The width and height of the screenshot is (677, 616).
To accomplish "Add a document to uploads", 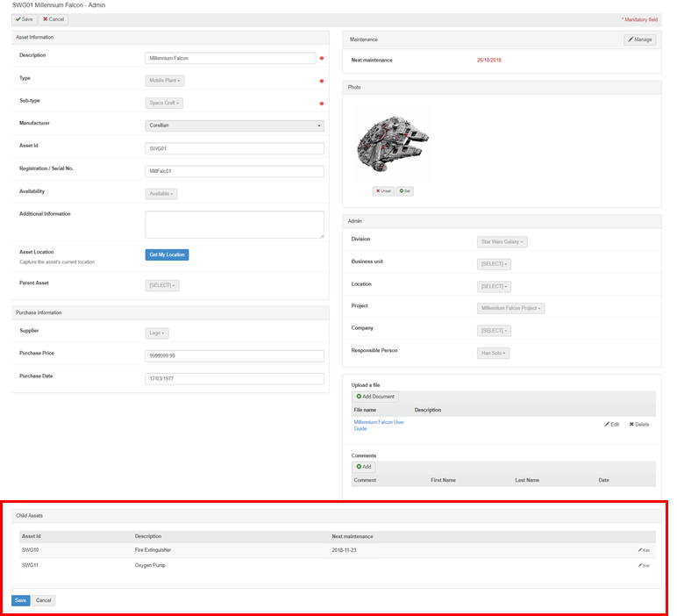I will [375, 397].
